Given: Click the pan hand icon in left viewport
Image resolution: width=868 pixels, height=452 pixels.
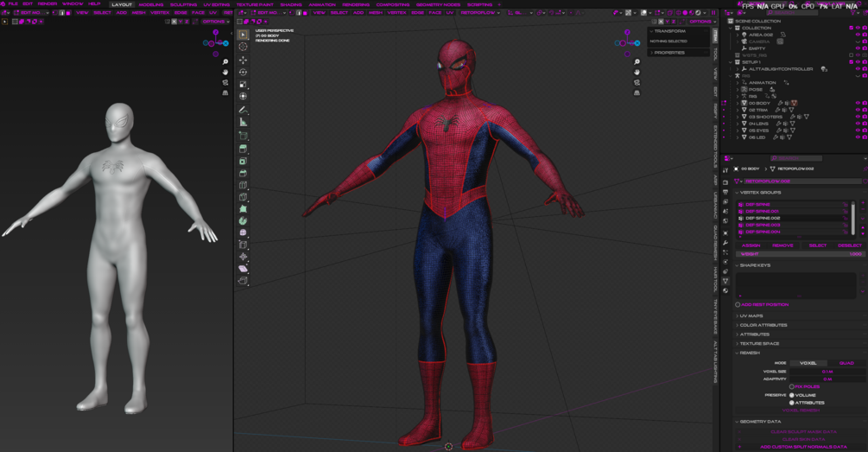Looking at the screenshot, I should coord(225,73).
